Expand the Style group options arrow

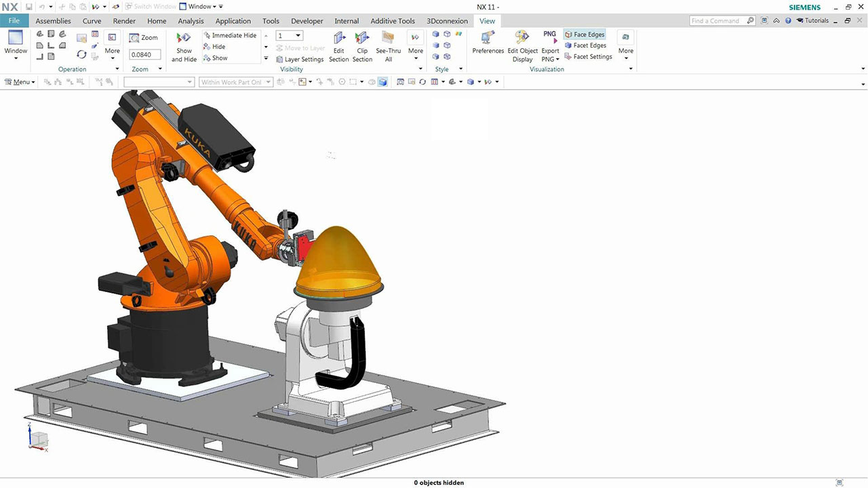(461, 69)
